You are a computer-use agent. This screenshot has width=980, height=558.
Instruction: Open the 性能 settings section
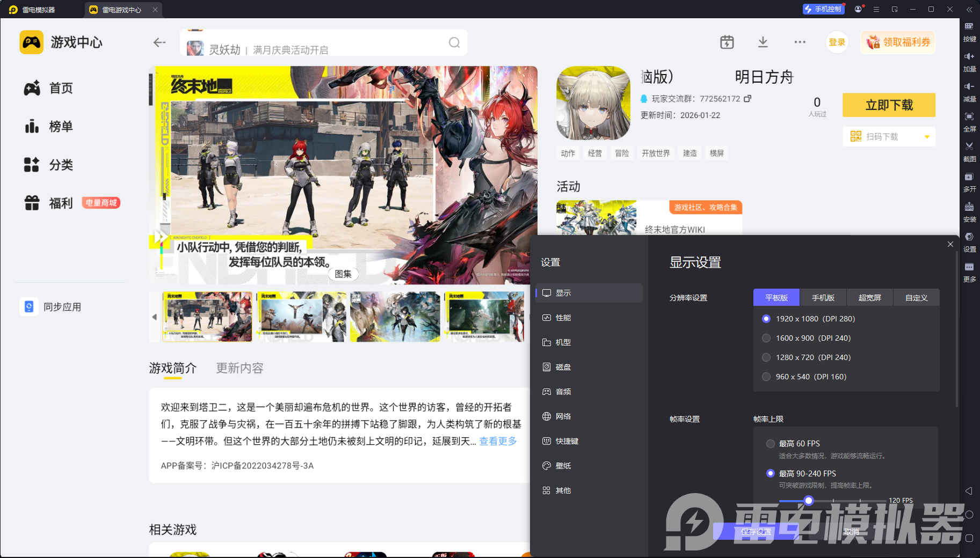click(563, 318)
